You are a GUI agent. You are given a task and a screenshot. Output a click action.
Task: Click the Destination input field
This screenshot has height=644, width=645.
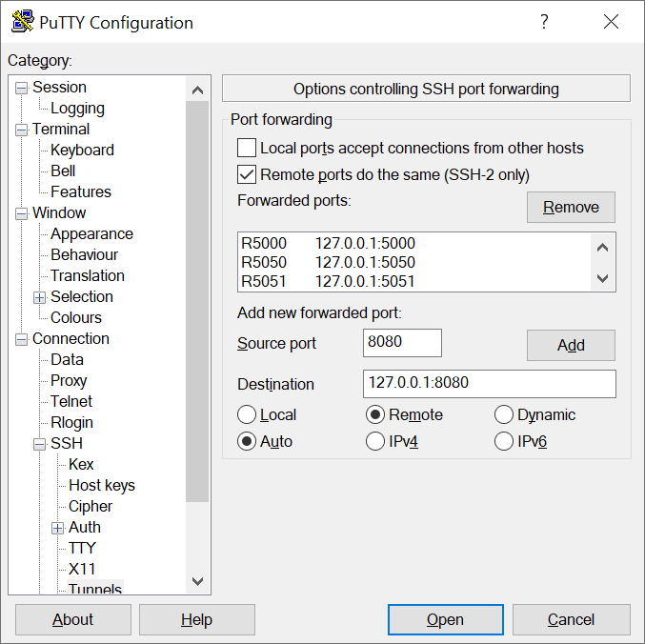(x=490, y=384)
